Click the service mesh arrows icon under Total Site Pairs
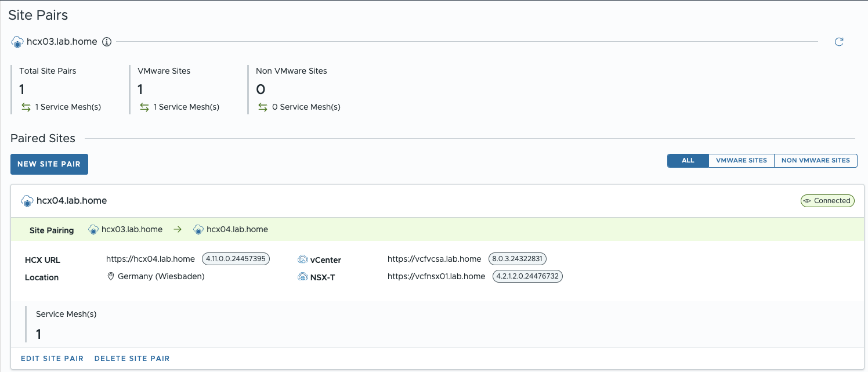The image size is (868, 372). [26, 107]
